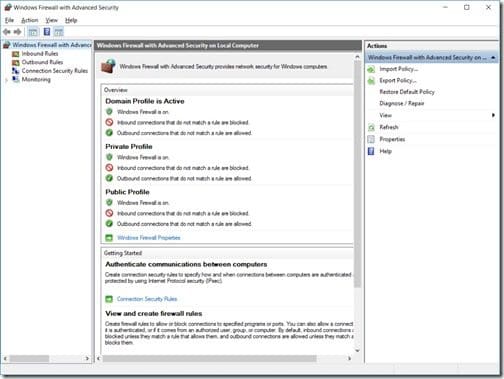
Task: Click Authenticate communications between computers heading
Action: [186, 264]
